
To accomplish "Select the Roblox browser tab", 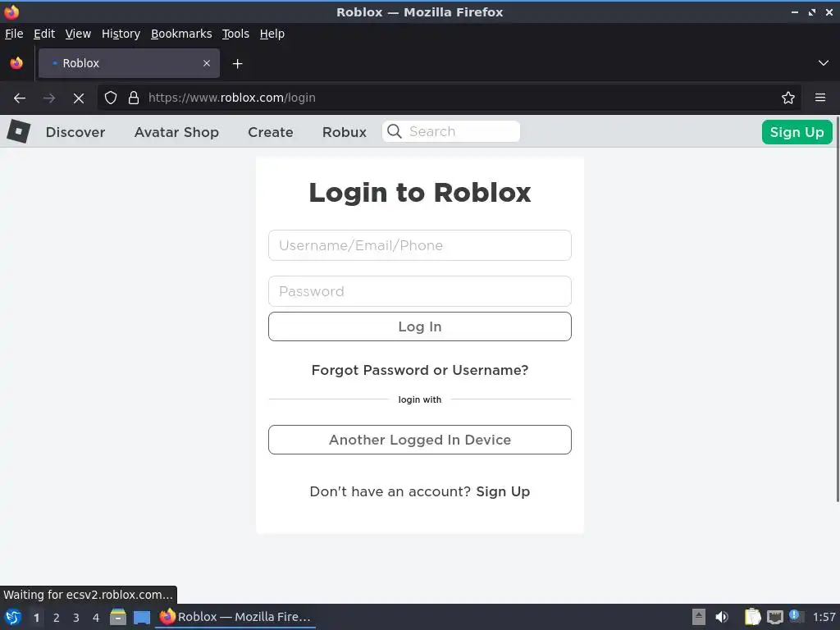I will pos(129,63).
